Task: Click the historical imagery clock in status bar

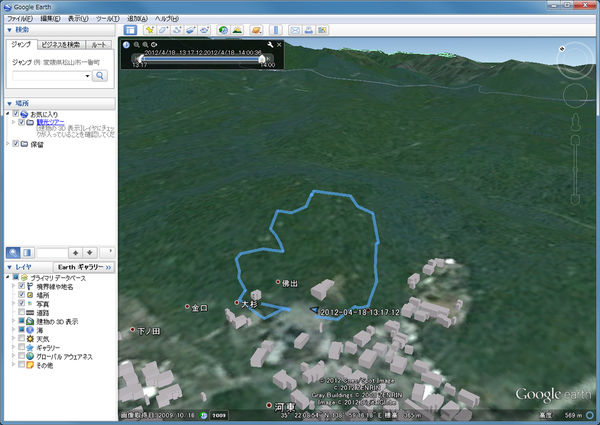Action: point(204,415)
